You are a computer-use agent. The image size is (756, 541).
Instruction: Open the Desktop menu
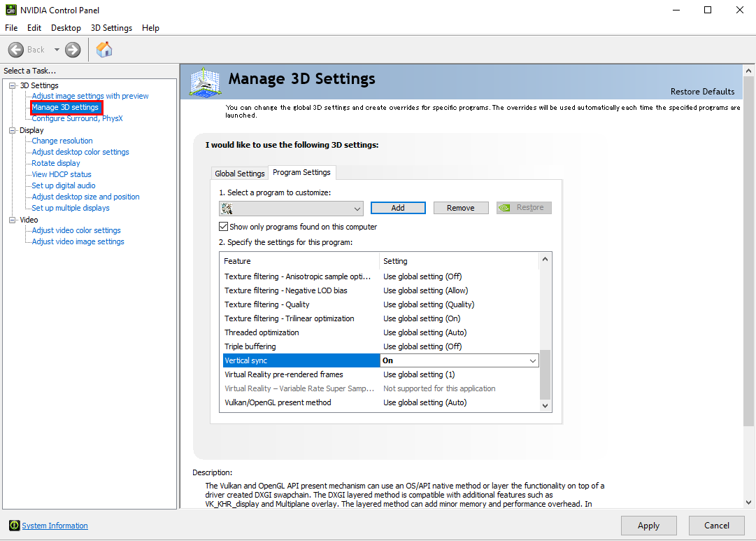(x=66, y=28)
